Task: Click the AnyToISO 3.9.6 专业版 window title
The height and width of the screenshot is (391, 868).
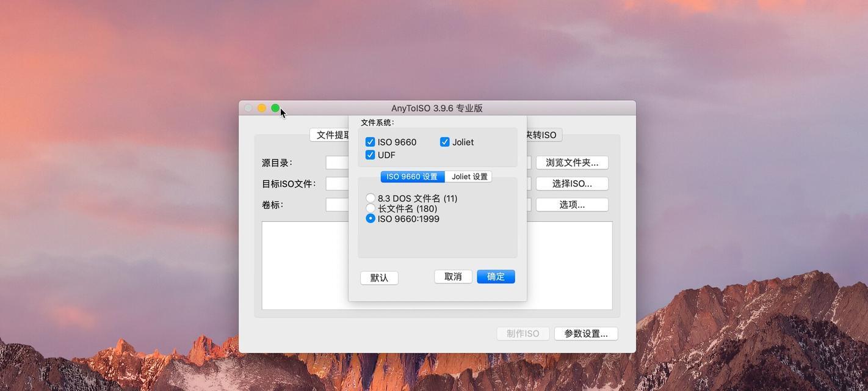Action: pos(437,108)
